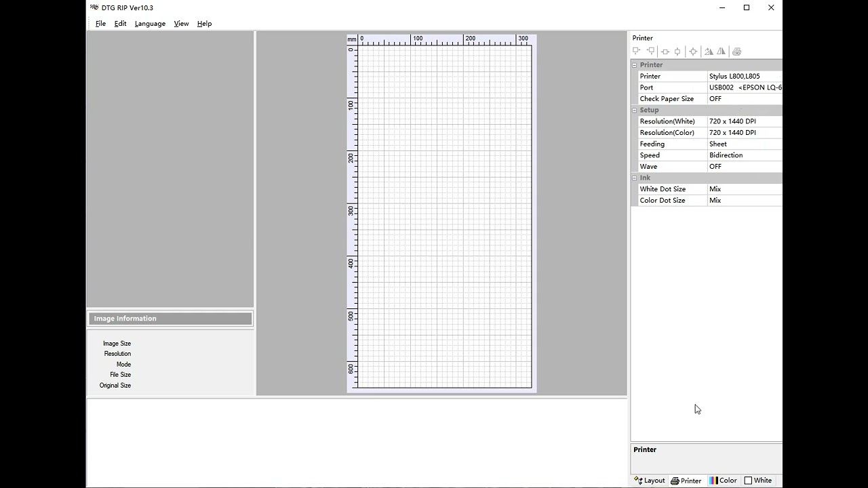Click the center vertically toolbar icon
Image resolution: width=868 pixels, height=488 pixels.
pyautogui.click(x=677, y=52)
